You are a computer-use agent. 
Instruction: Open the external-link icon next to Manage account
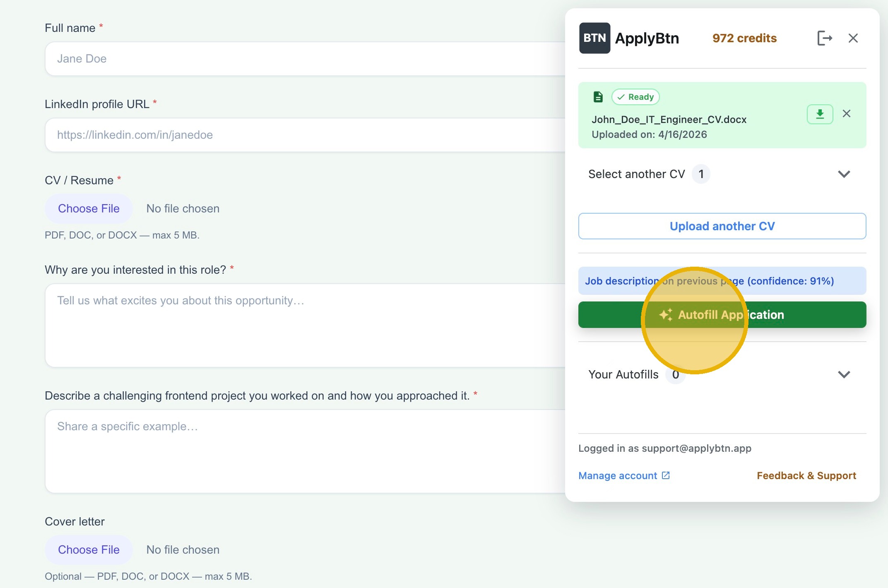[665, 475]
